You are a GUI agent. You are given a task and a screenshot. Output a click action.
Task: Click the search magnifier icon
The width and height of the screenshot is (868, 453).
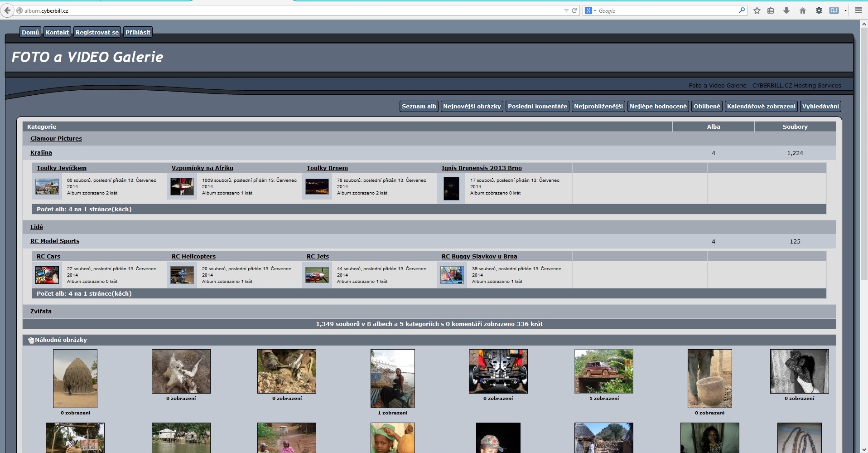[x=742, y=10]
